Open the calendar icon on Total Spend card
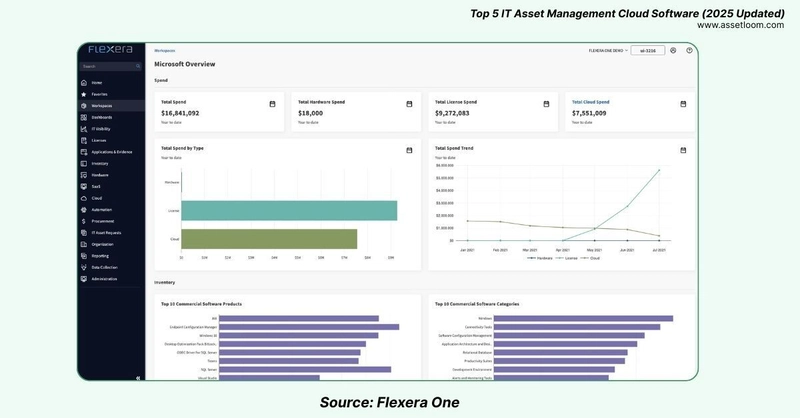Viewport: 800px width, 418px height. 272,104
